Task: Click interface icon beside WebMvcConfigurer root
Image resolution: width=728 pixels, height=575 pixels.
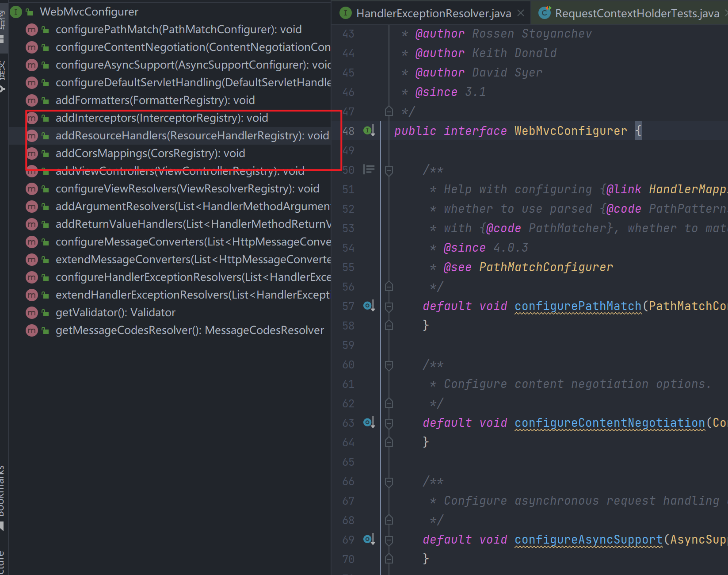Action: tap(16, 12)
